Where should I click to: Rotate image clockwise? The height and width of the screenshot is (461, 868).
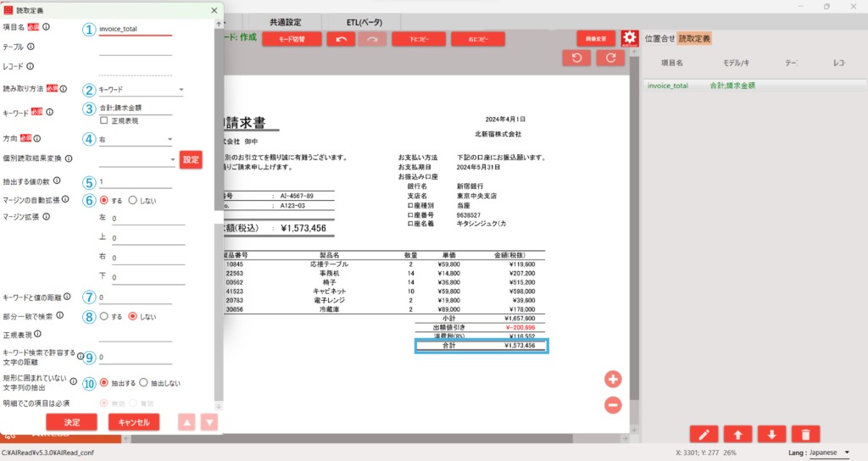click(610, 58)
